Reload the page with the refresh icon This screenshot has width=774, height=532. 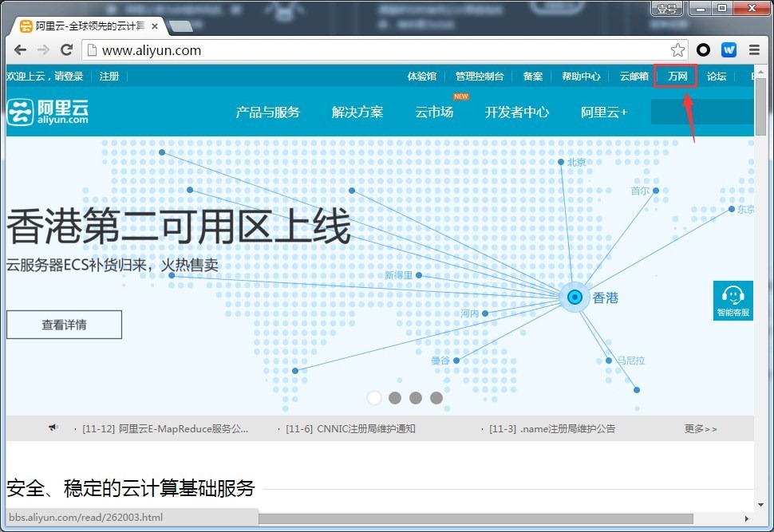click(x=67, y=49)
